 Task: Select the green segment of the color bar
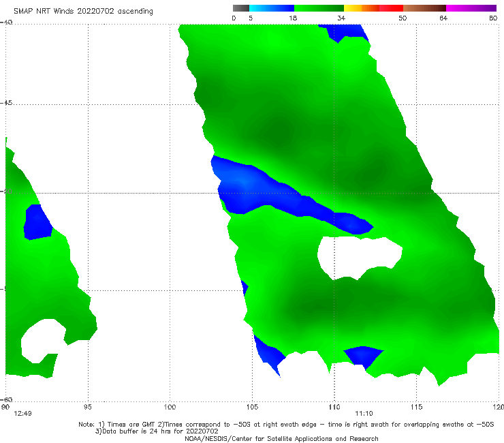[x=319, y=8]
